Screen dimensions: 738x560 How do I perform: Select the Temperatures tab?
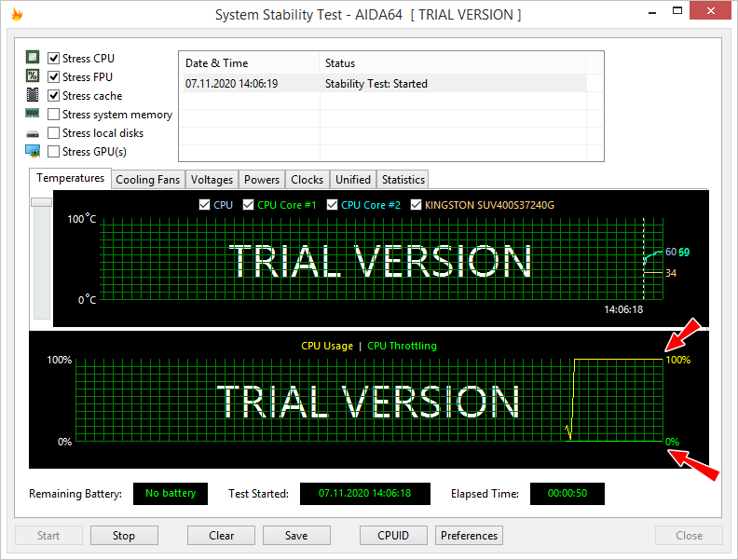pos(71,178)
